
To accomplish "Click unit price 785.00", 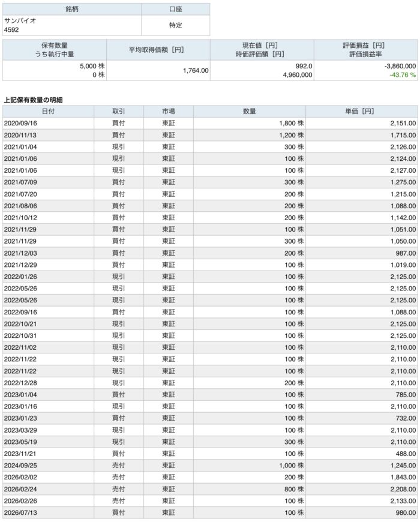I will pyautogui.click(x=406, y=395).
